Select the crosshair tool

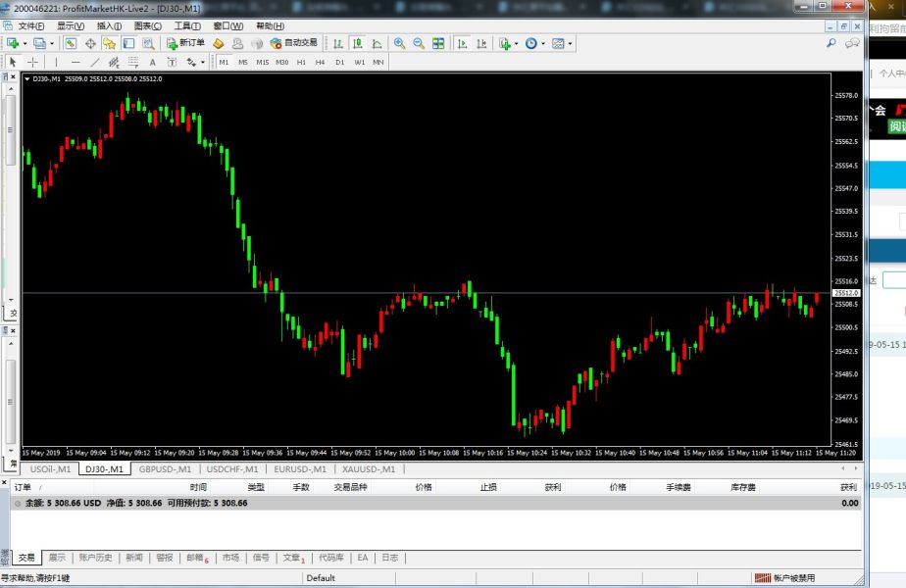tap(32, 62)
